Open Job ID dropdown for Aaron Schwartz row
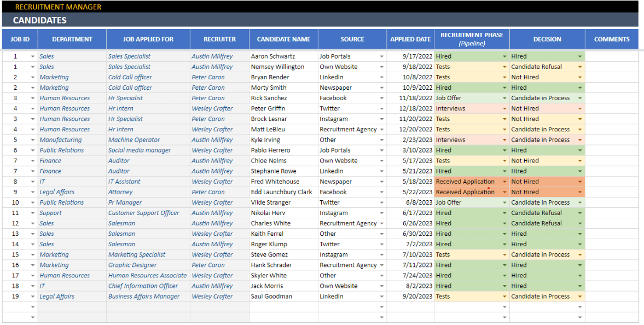Viewport: 644px width, 325px height. 33,56
